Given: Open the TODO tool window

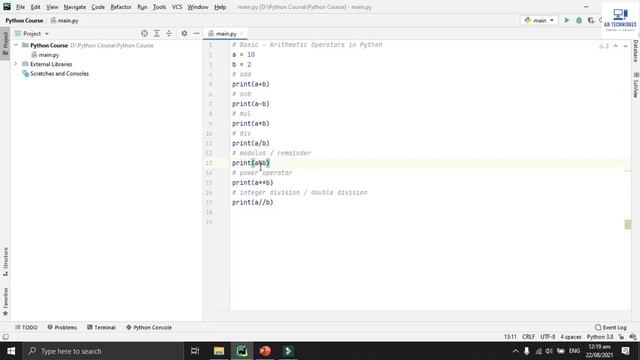Looking at the screenshot, I should 26,327.
